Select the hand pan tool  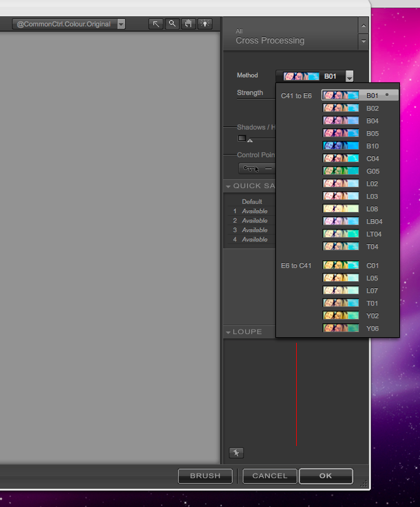(189, 24)
